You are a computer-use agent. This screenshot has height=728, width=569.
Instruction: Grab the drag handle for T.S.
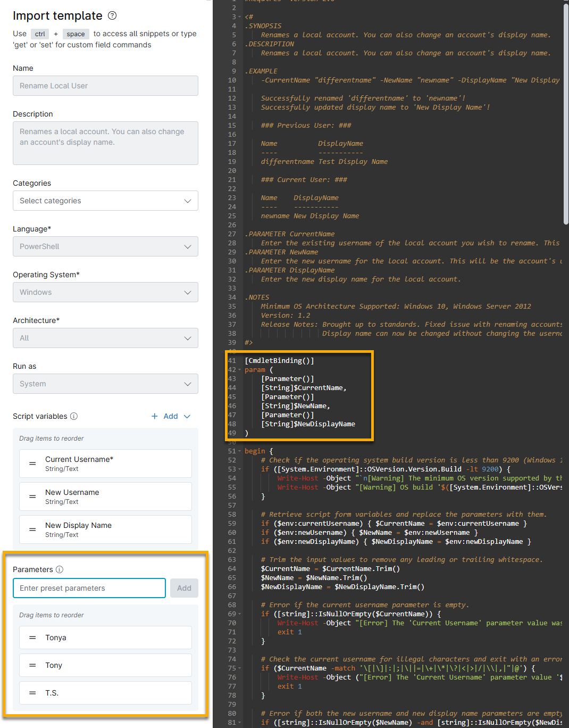pyautogui.click(x=32, y=693)
